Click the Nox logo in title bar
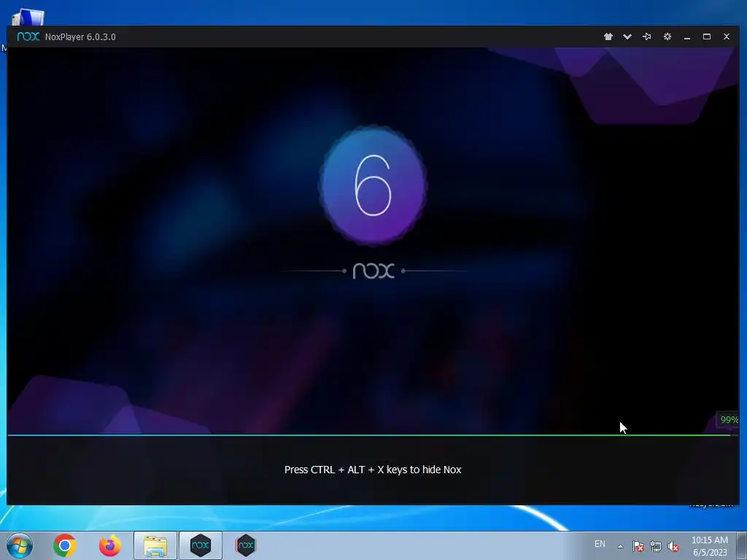The image size is (747, 560). point(28,36)
